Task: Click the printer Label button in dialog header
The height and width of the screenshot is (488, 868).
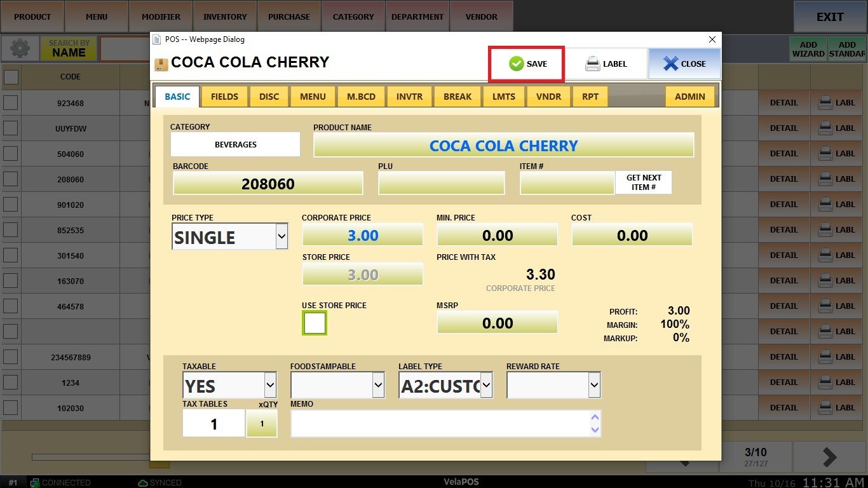Action: pyautogui.click(x=606, y=64)
